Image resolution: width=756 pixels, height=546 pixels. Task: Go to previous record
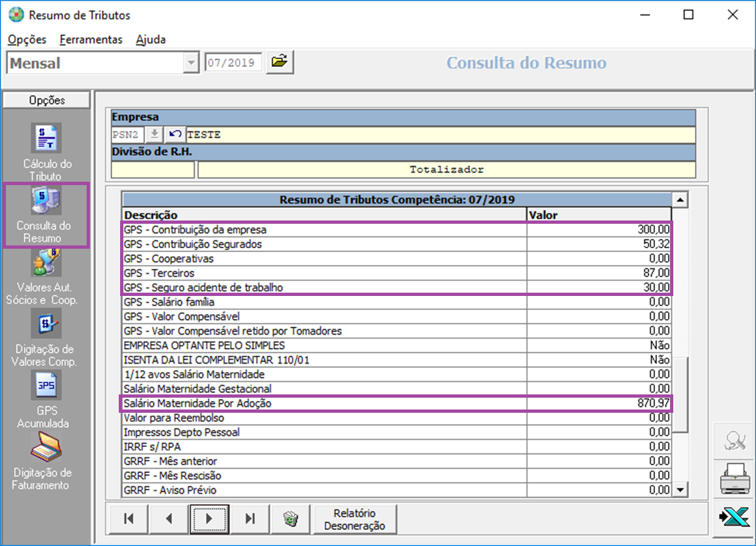pyautogui.click(x=169, y=518)
